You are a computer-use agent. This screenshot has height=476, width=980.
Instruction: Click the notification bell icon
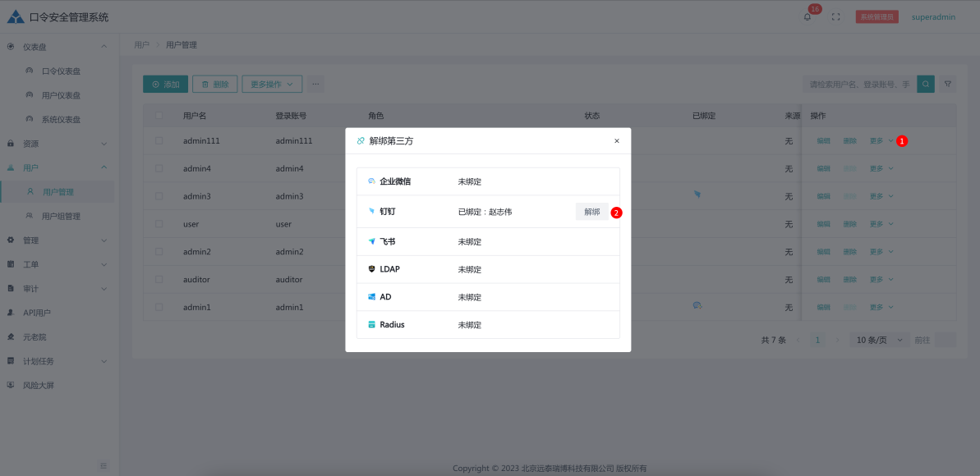(807, 17)
